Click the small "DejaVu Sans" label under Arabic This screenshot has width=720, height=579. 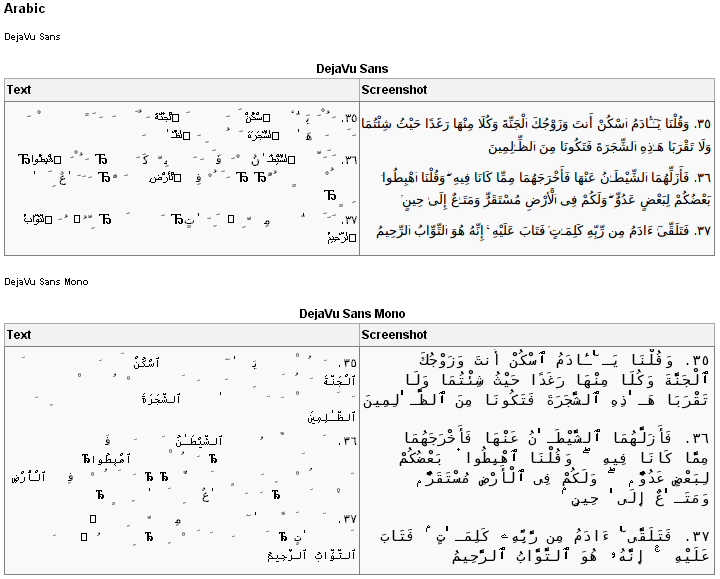coord(32,36)
